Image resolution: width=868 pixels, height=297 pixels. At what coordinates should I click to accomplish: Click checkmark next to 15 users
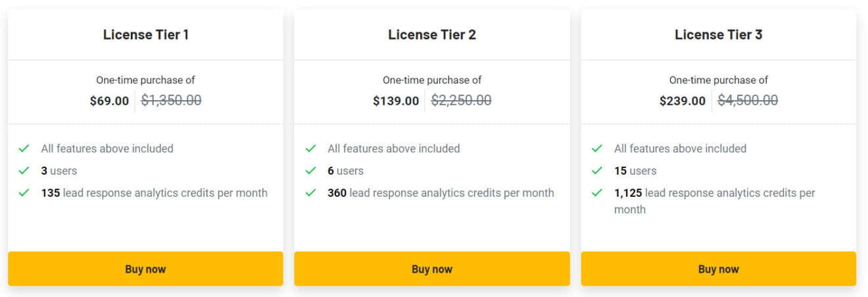[x=597, y=171]
